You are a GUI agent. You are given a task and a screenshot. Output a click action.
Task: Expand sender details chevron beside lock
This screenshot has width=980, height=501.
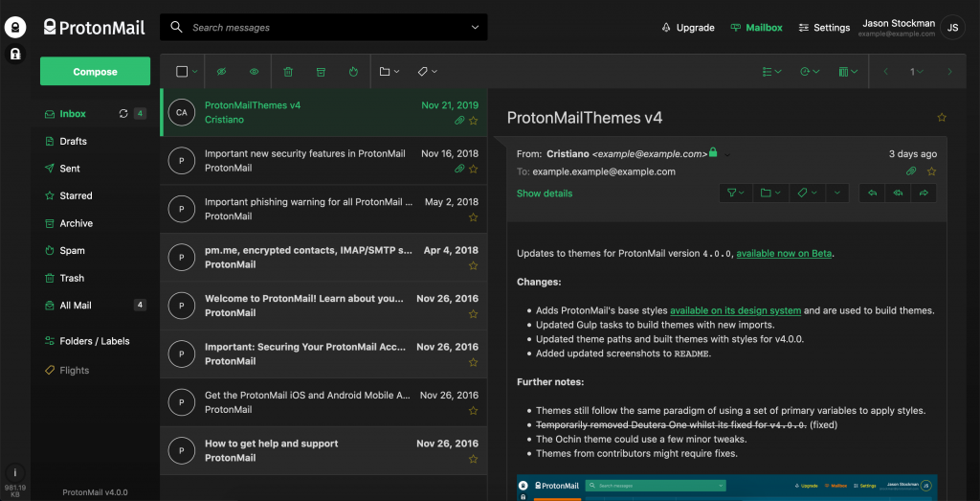point(727,154)
